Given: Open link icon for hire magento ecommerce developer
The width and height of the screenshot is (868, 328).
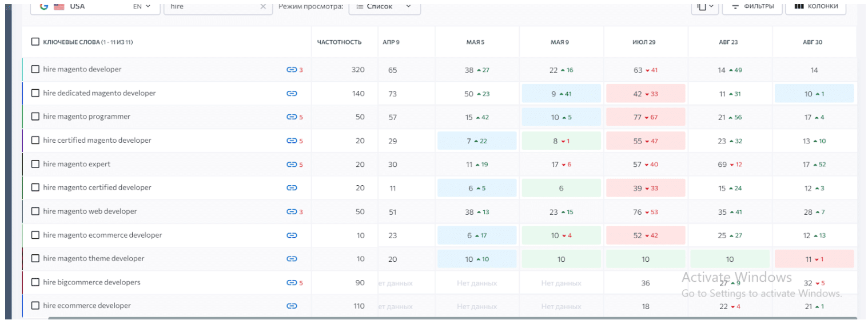Looking at the screenshot, I should 292,235.
